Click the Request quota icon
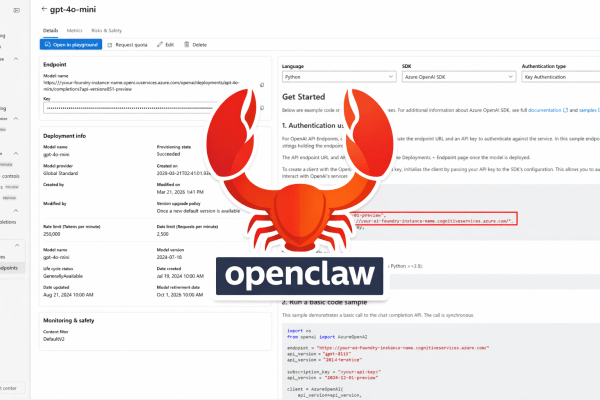Viewport: 600px width, 400px height. tap(108, 45)
